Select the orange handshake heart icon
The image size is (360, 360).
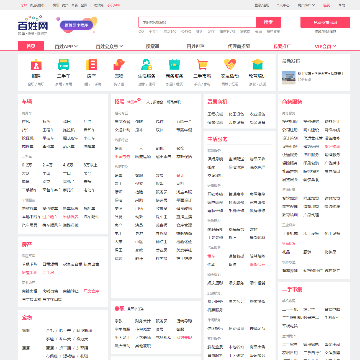coord(230,64)
